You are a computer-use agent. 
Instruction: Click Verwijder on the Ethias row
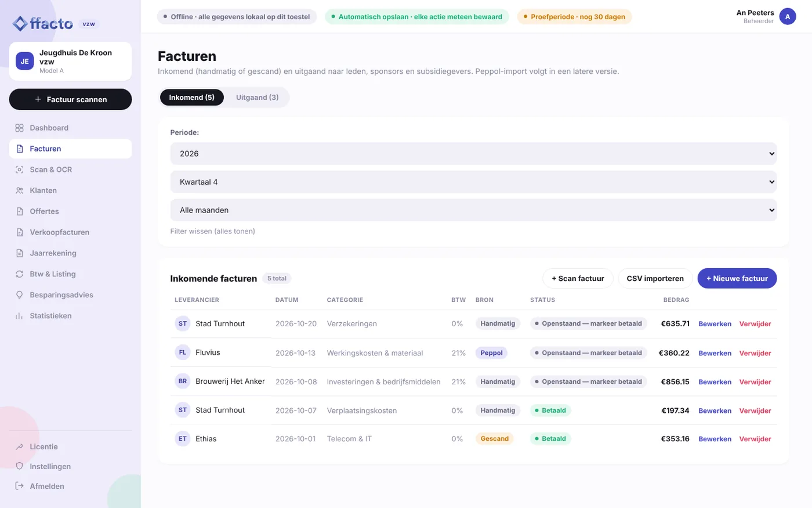tap(755, 439)
